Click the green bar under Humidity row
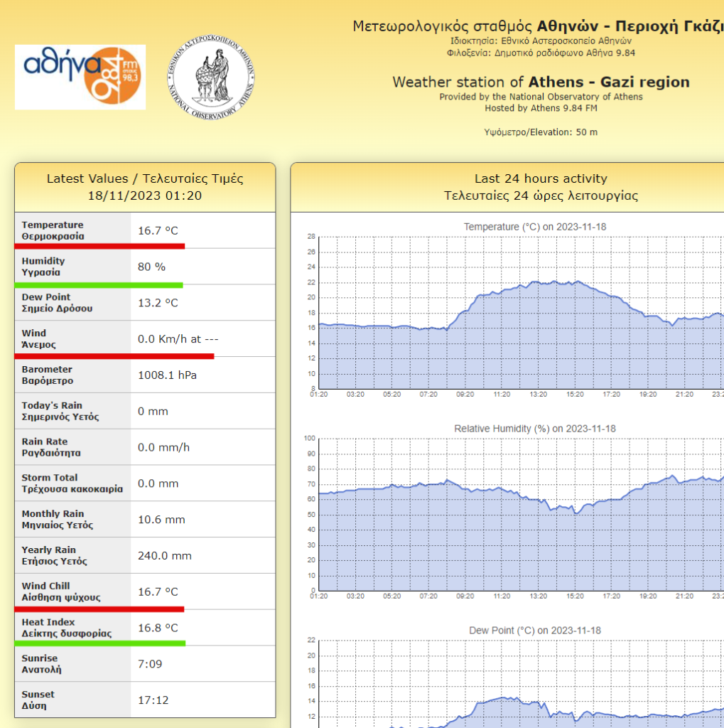724x728 pixels. click(x=99, y=285)
